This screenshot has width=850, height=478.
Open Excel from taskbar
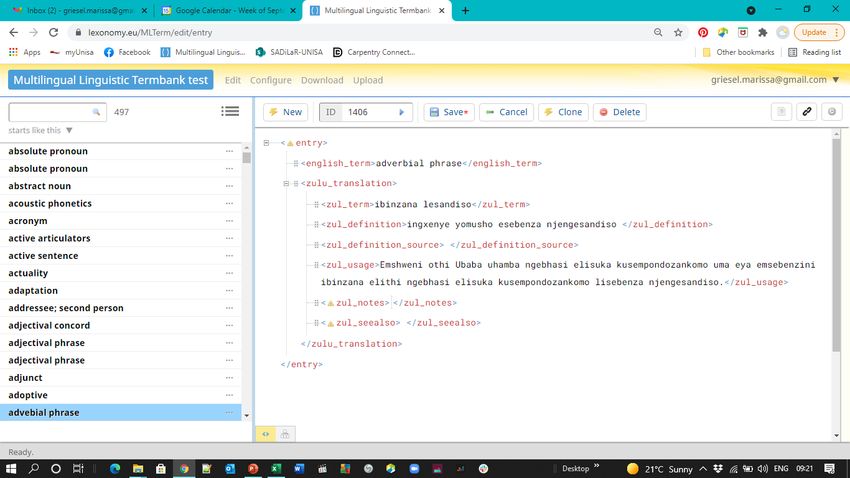pyautogui.click(x=276, y=468)
